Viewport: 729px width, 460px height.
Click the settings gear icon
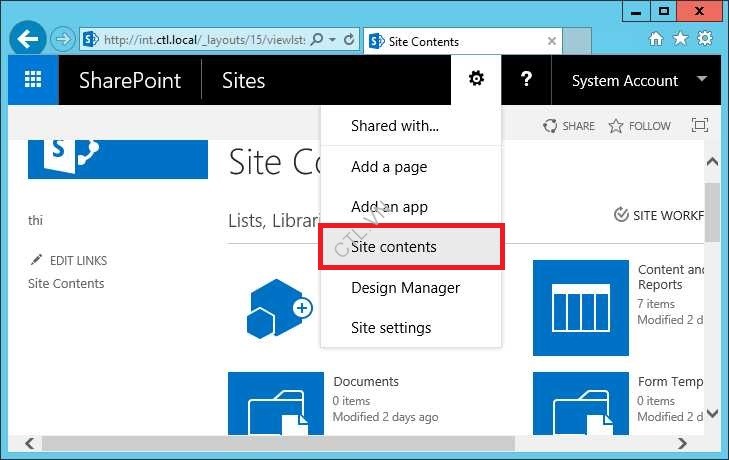click(476, 80)
